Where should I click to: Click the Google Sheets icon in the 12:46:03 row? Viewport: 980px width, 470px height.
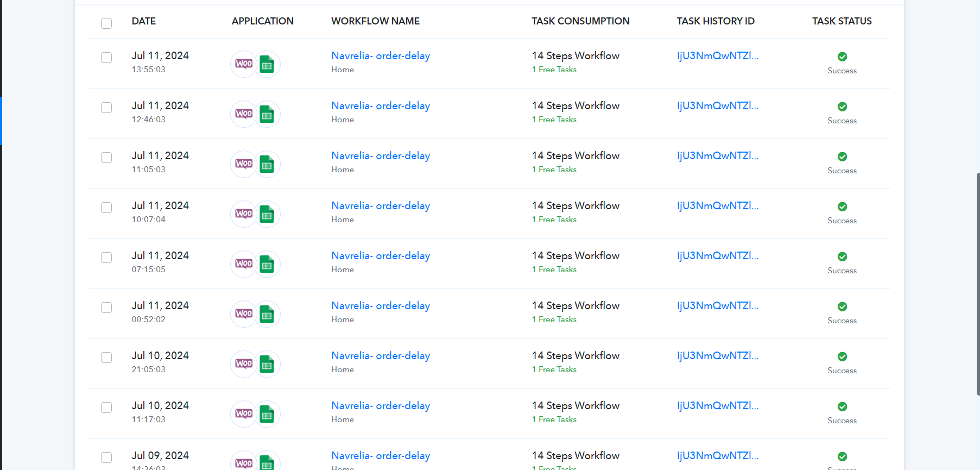[267, 114]
